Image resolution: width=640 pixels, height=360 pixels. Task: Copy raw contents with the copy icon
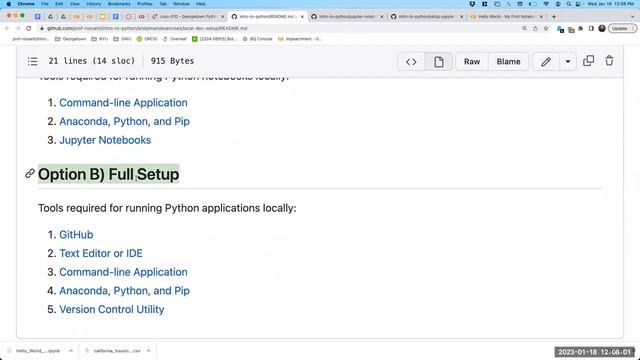[588, 61]
